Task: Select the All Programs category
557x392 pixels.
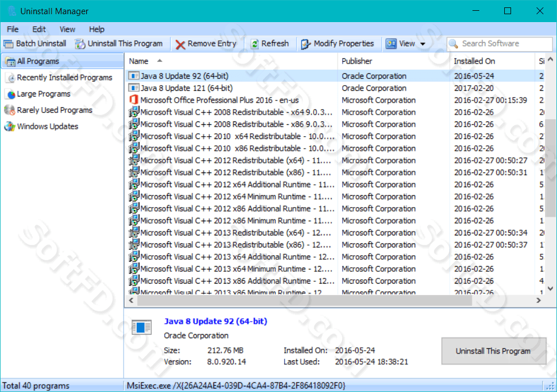Action: click(62, 61)
